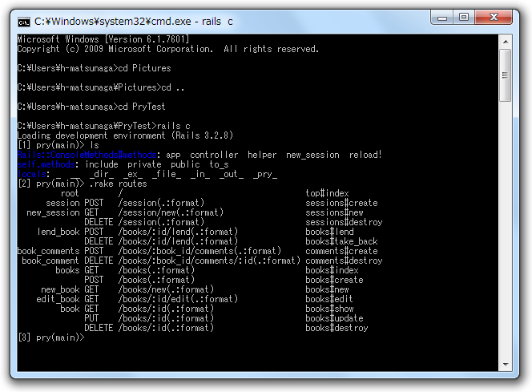The image size is (532, 392).
Task: Click the window title bar text
Action: coord(134,22)
